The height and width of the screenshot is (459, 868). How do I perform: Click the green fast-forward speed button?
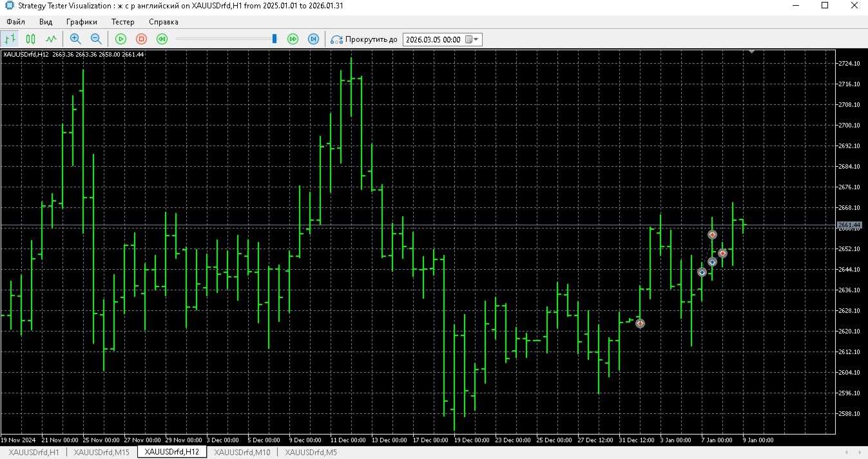(x=293, y=39)
